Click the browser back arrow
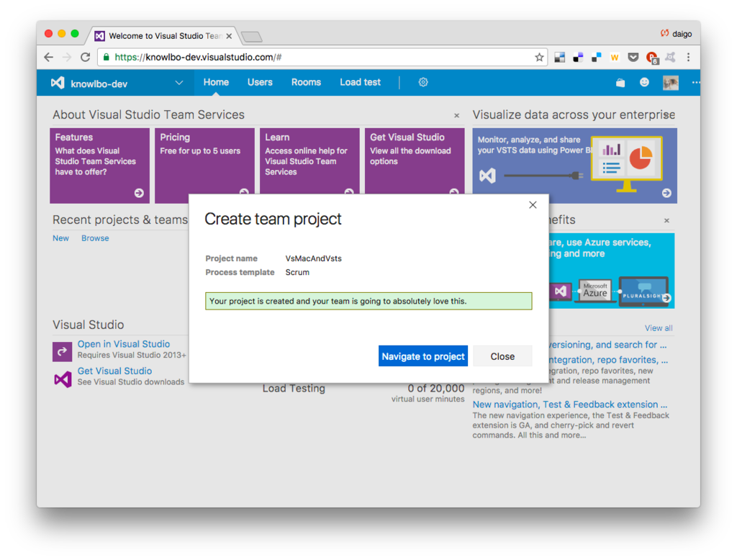The width and height of the screenshot is (737, 560). point(48,58)
